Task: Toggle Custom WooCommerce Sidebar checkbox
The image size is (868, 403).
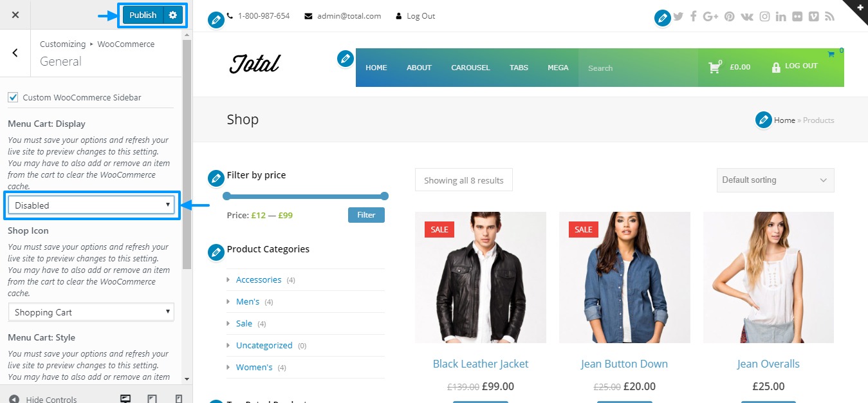Action: click(13, 97)
